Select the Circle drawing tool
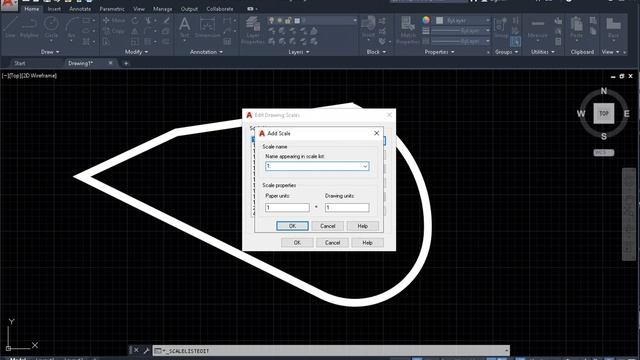The image size is (640, 360). pos(51,27)
